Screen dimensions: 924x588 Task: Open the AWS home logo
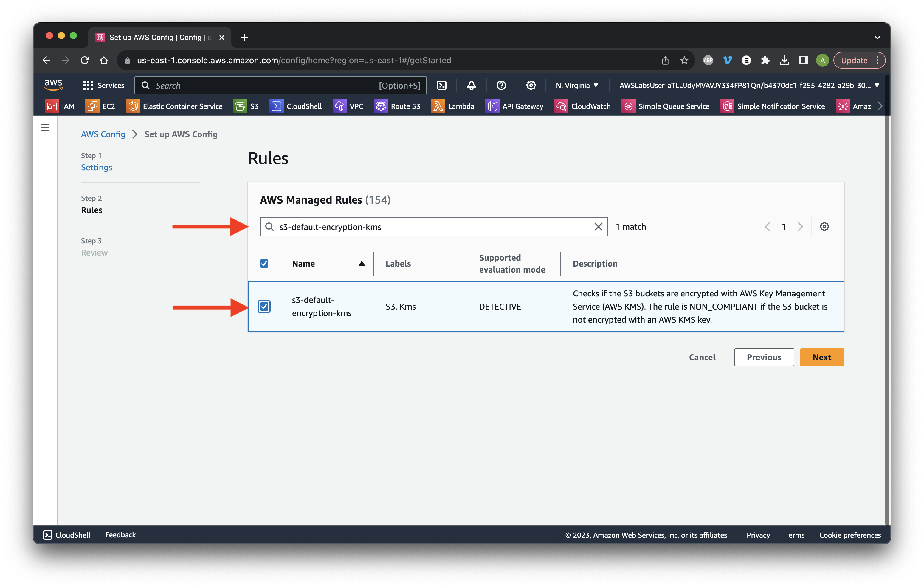(53, 85)
